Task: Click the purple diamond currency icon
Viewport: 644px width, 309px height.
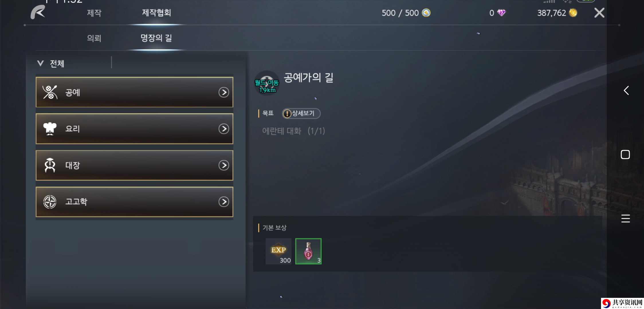Action: point(501,13)
